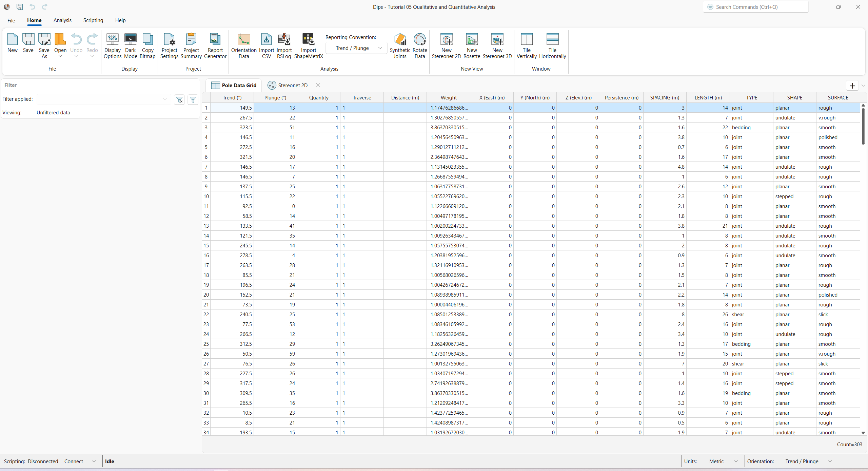Apply the current filter
The image size is (868, 471).
pyautogui.click(x=193, y=99)
